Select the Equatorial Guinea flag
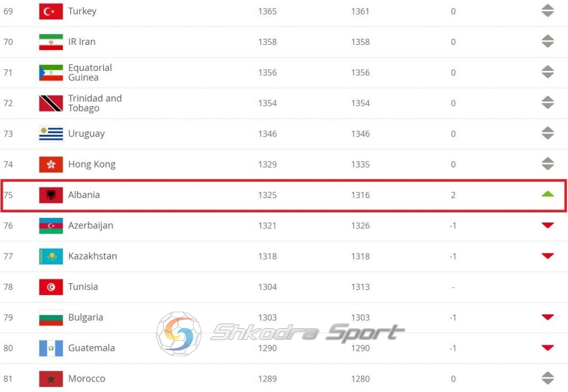Image resolution: width=568 pixels, height=392 pixels. (x=51, y=73)
